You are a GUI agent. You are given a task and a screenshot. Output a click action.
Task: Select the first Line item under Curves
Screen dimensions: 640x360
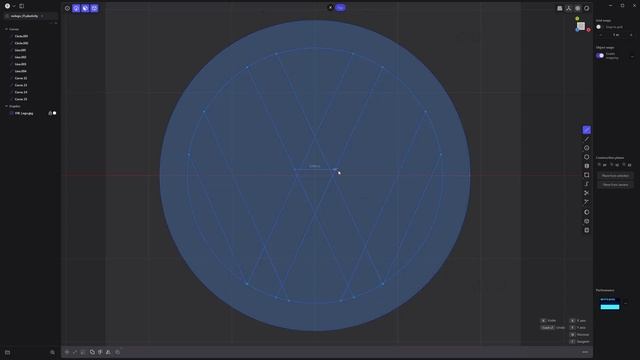point(20,50)
